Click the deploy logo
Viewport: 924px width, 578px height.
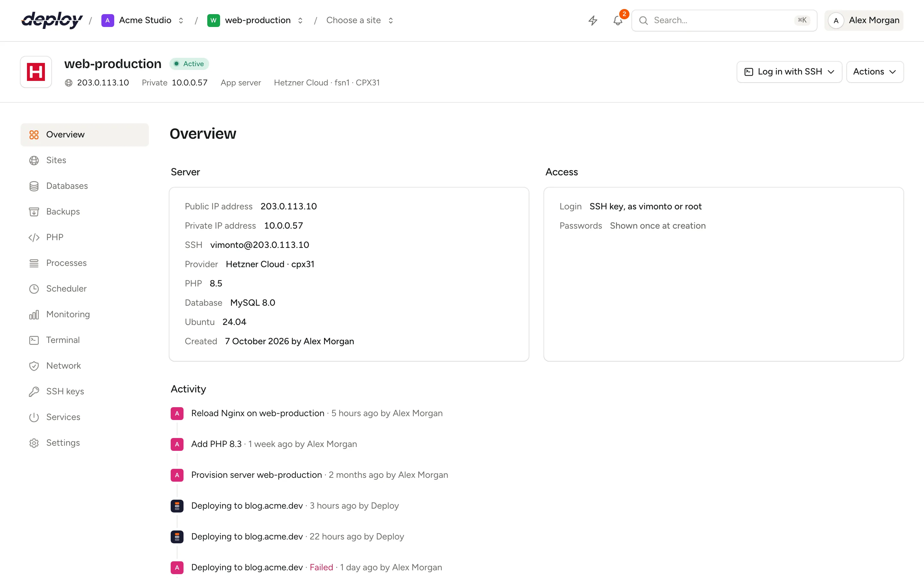click(x=52, y=20)
